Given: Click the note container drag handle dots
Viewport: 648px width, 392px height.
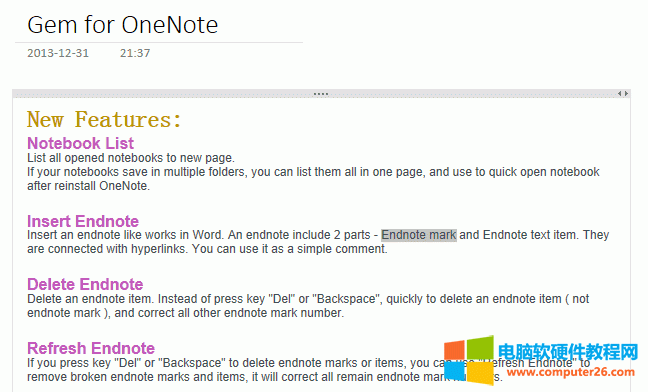Looking at the screenshot, I should [x=321, y=94].
